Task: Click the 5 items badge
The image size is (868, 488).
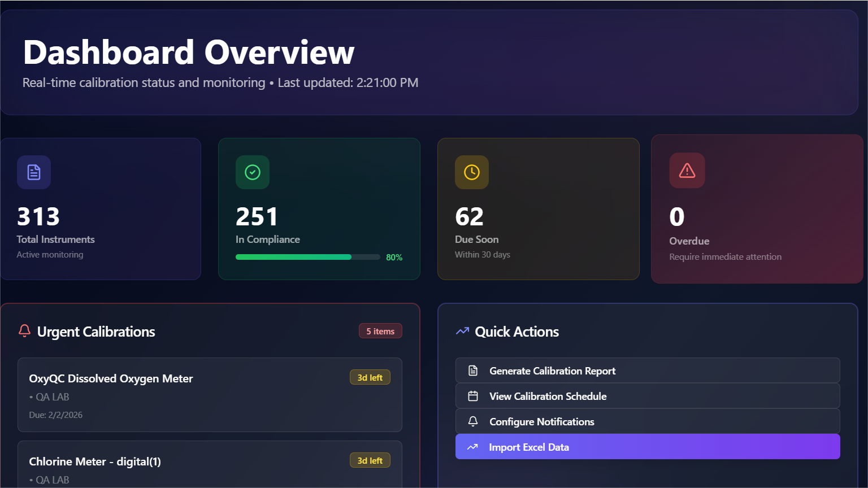Action: coord(380,331)
